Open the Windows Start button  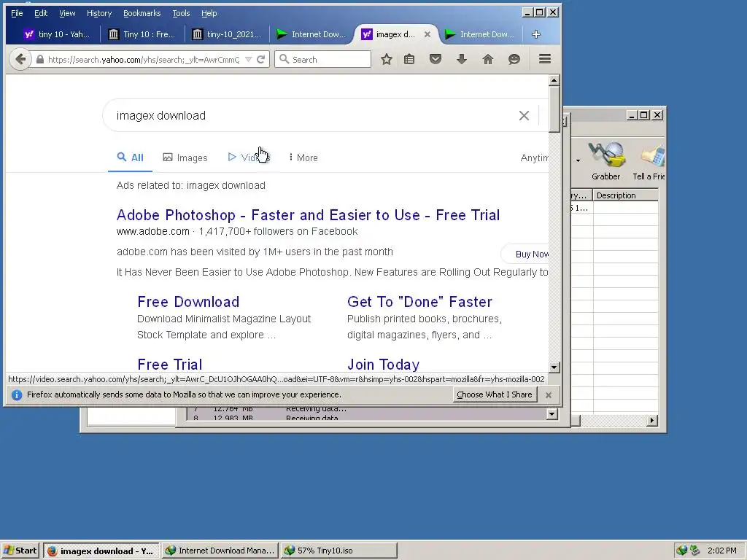pos(20,551)
